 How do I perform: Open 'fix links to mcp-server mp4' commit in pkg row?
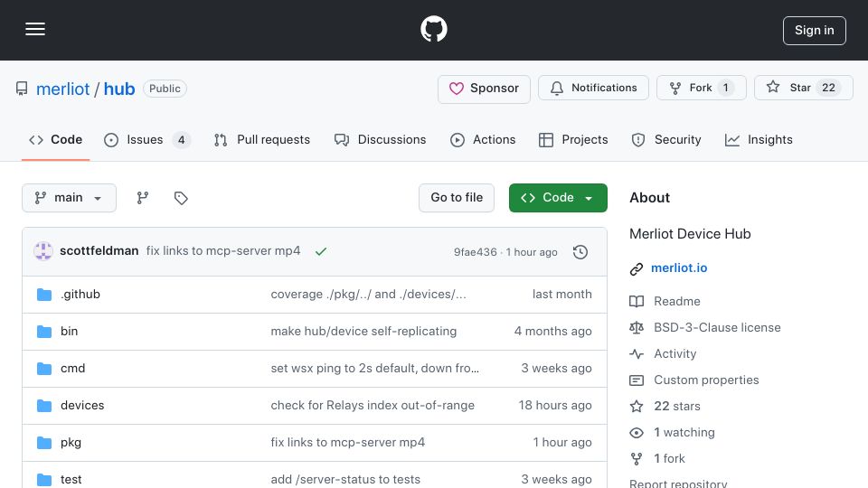click(347, 443)
